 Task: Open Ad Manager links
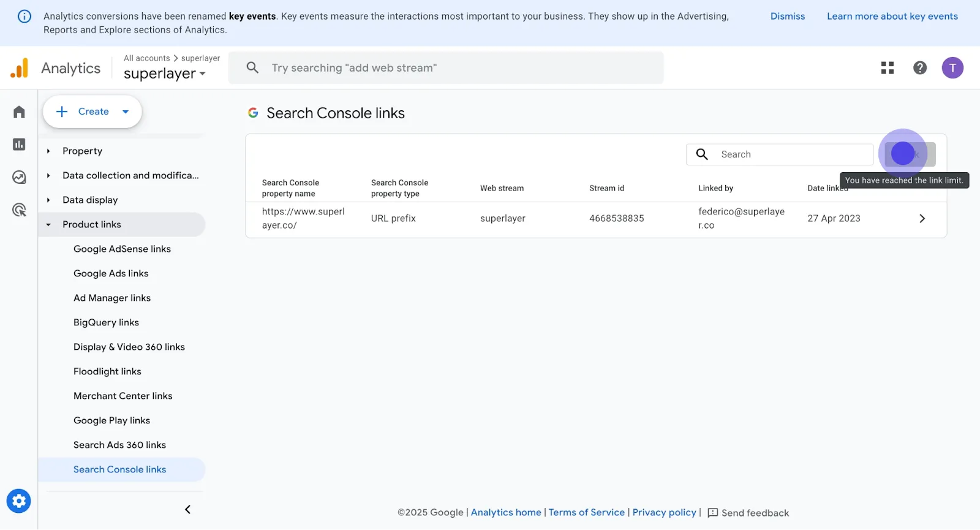112,298
